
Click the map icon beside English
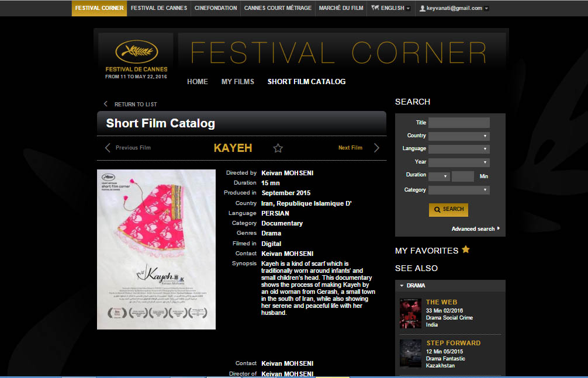pos(375,8)
